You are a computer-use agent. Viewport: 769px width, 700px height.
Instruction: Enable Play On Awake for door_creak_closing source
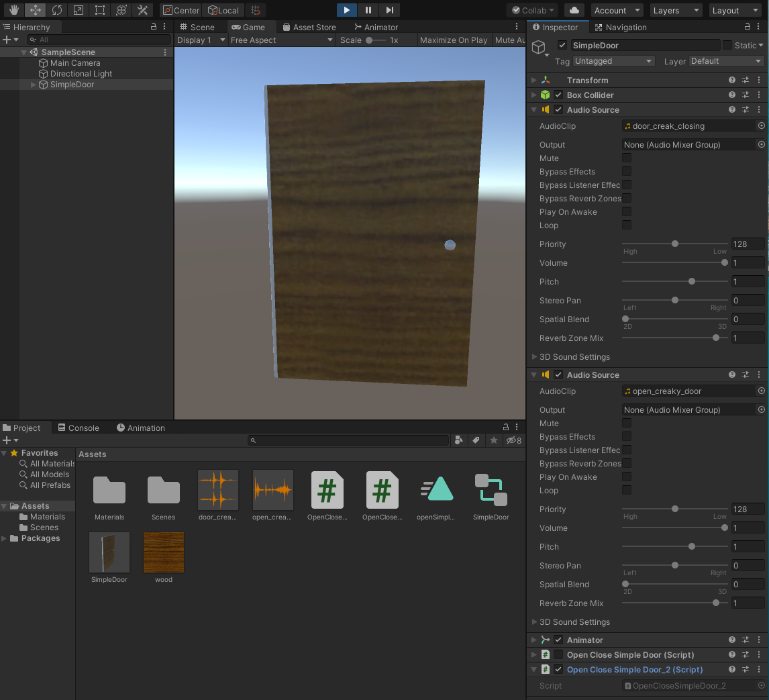pyautogui.click(x=627, y=211)
